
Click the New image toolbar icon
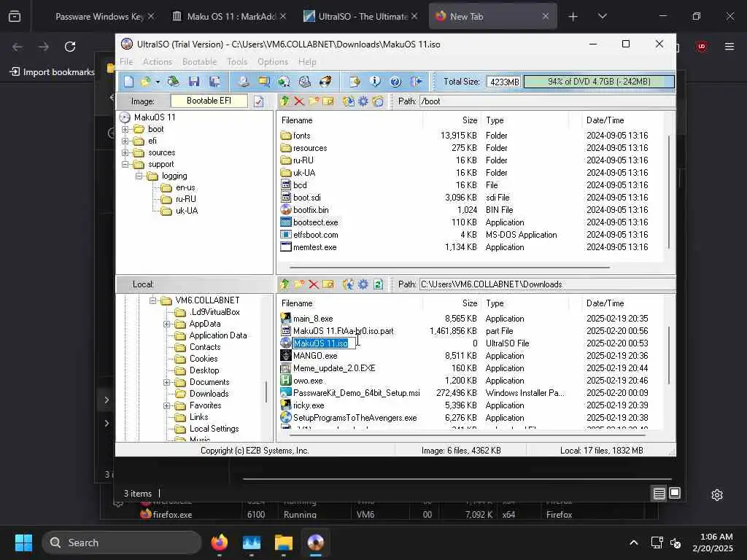[129, 82]
